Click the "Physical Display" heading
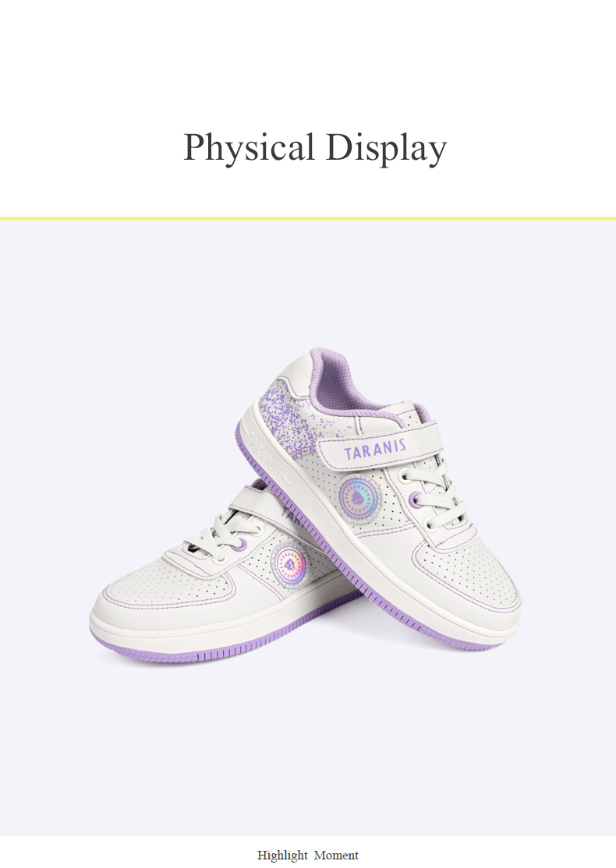This screenshot has height=868, width=616. (315, 148)
